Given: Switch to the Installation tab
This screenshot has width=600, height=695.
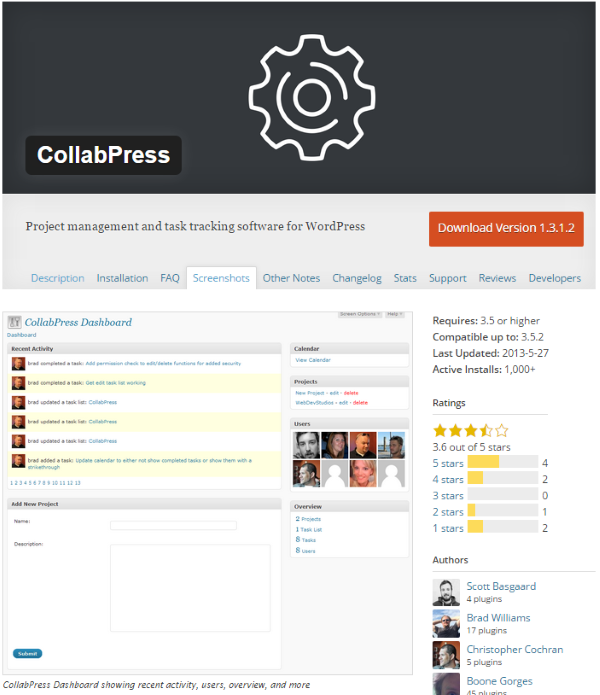Looking at the screenshot, I should (122, 278).
